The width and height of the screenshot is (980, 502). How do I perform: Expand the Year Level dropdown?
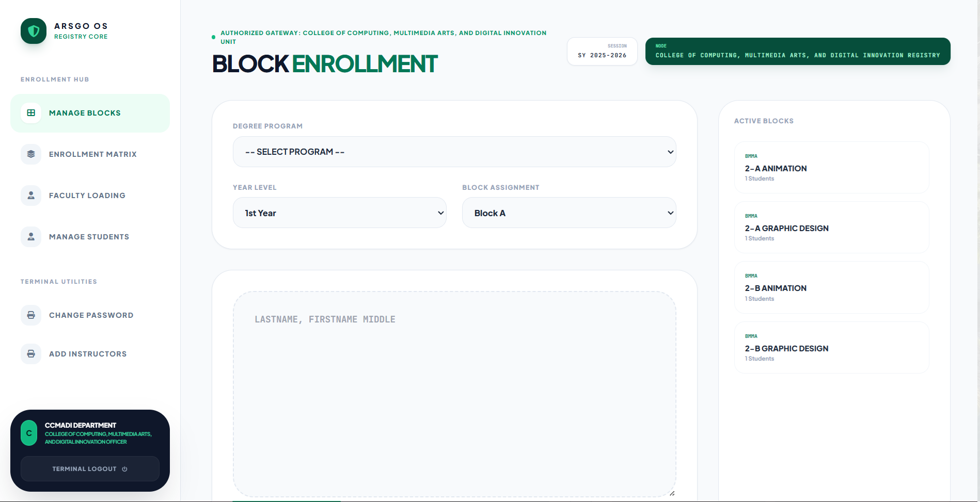339,213
